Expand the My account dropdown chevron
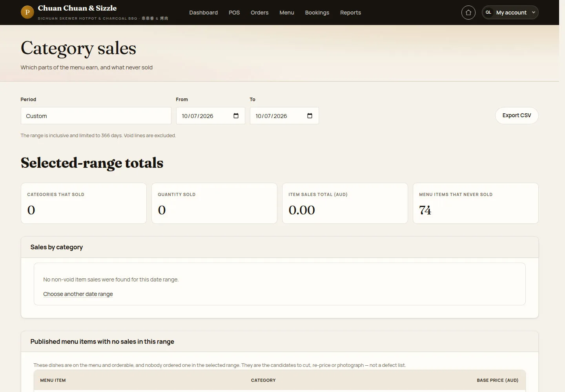Viewport: 565px width, 392px height. [x=533, y=13]
